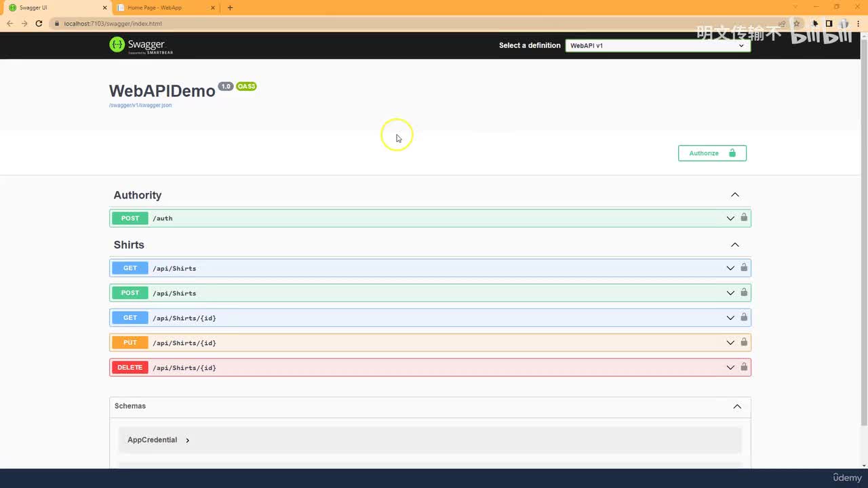Expand the AppCredential schema
This screenshot has height=488, width=868.
[x=159, y=440]
